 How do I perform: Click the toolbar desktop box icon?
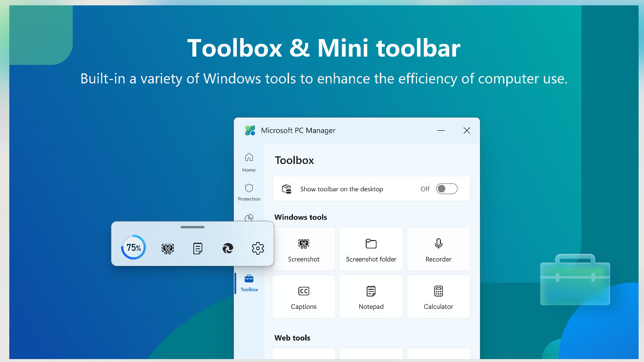287,189
